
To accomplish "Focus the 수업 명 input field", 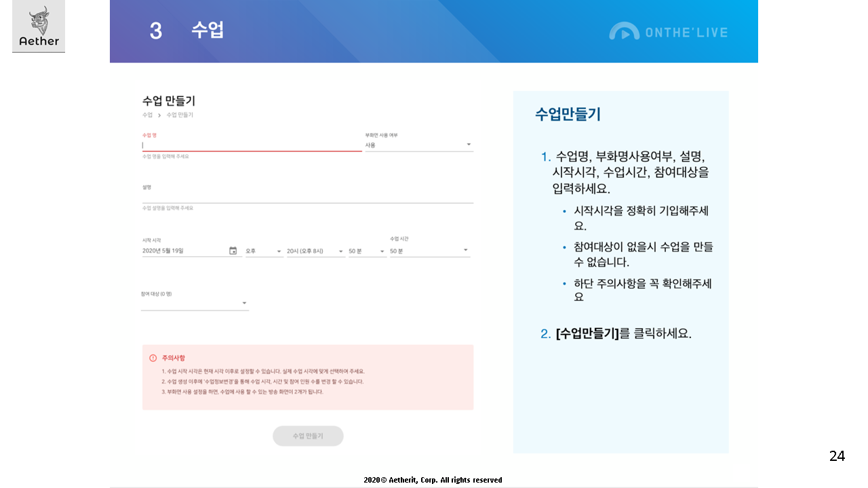I will pyautogui.click(x=251, y=145).
